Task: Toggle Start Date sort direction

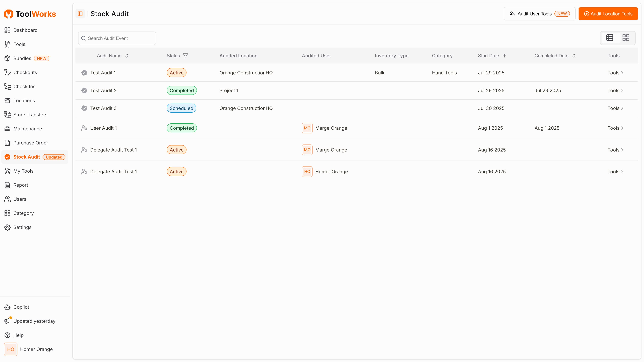Action: (x=504, y=56)
